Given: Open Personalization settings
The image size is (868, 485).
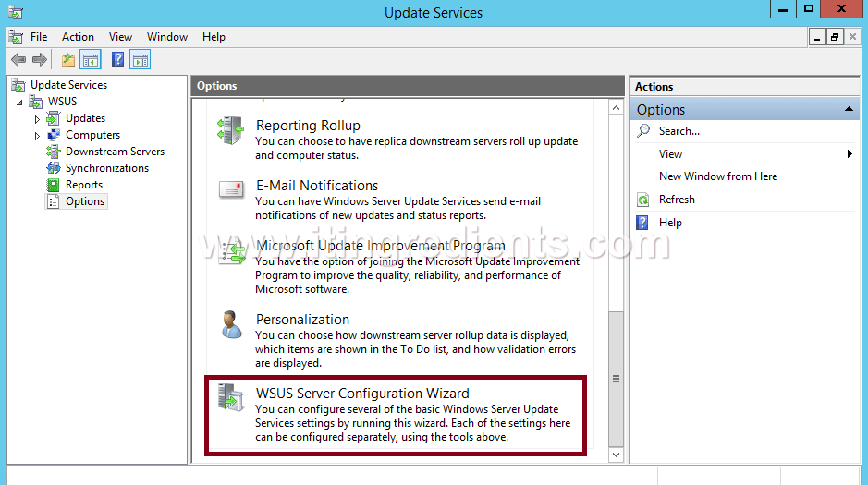Looking at the screenshot, I should 302,320.
